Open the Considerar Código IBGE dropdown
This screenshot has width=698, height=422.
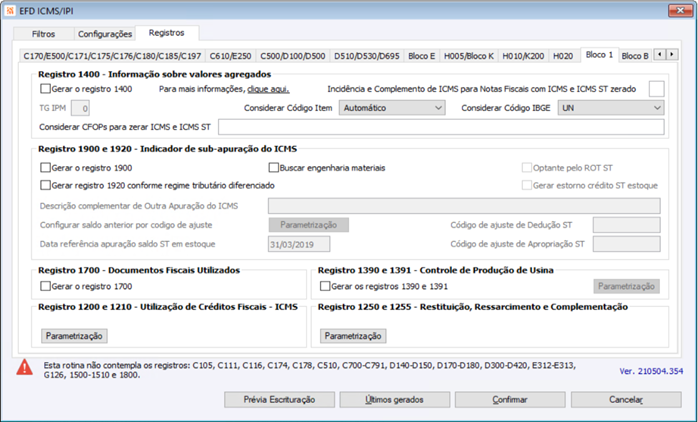(x=611, y=108)
